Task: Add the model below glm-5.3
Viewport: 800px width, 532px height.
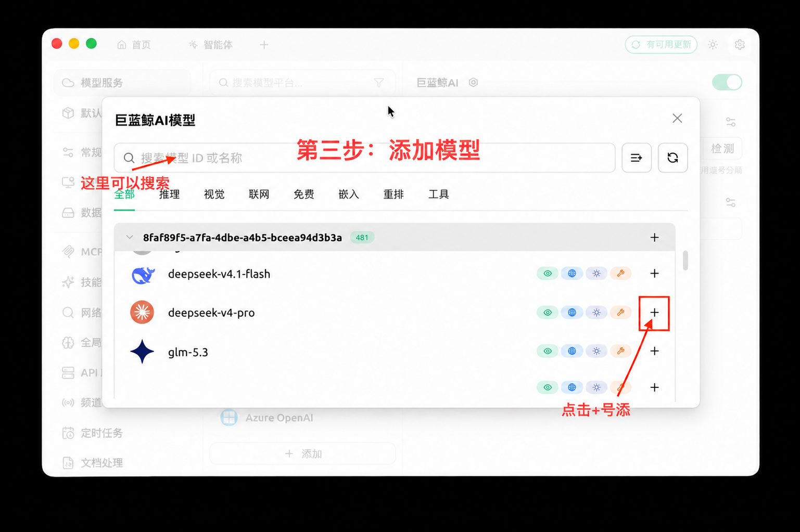Action: [x=654, y=387]
